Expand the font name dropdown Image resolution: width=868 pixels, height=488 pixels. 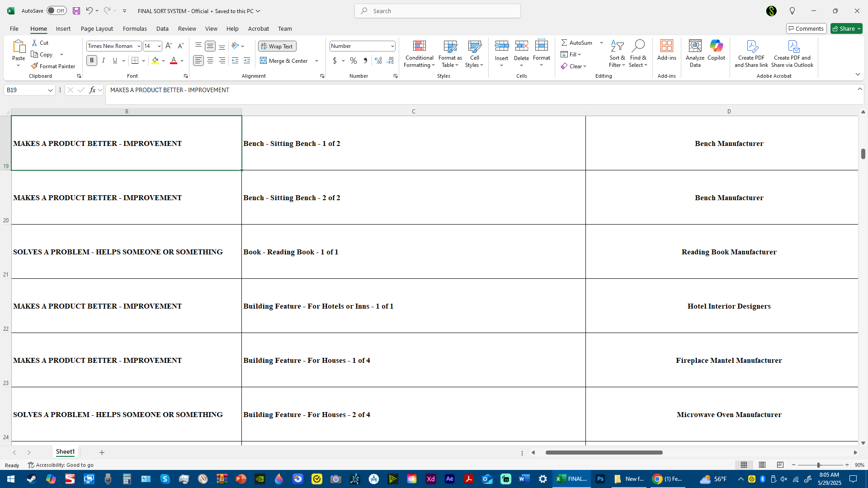click(139, 46)
